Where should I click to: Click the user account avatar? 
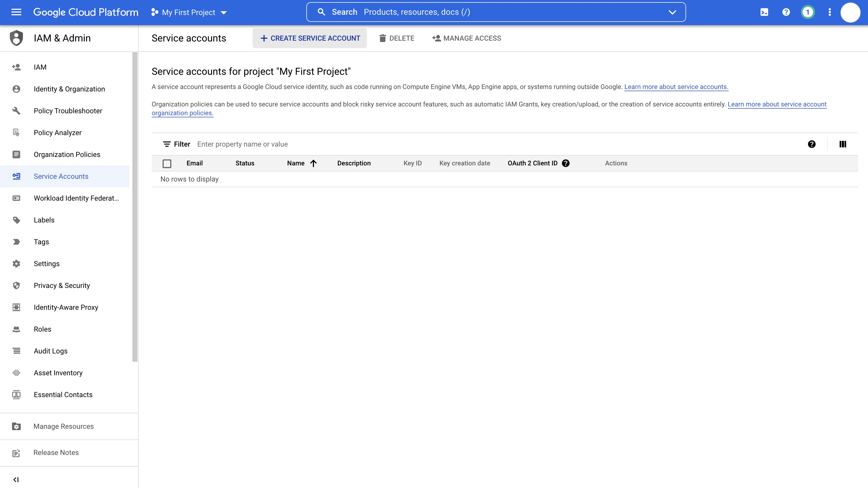tap(851, 12)
